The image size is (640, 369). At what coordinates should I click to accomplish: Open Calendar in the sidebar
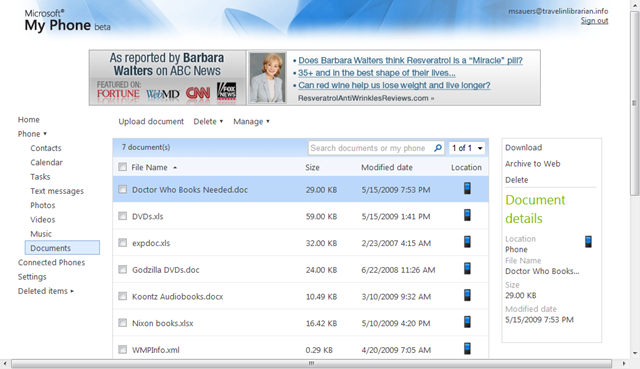coord(47,162)
